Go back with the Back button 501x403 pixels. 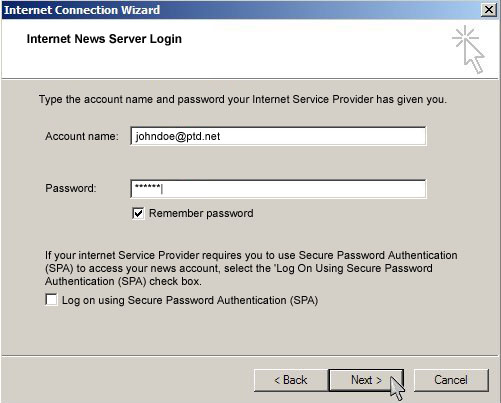[x=291, y=380]
